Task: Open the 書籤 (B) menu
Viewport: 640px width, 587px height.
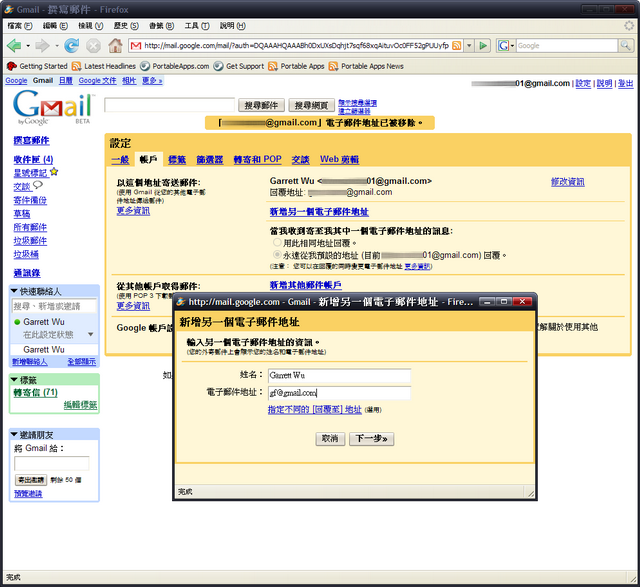Action: [x=161, y=26]
